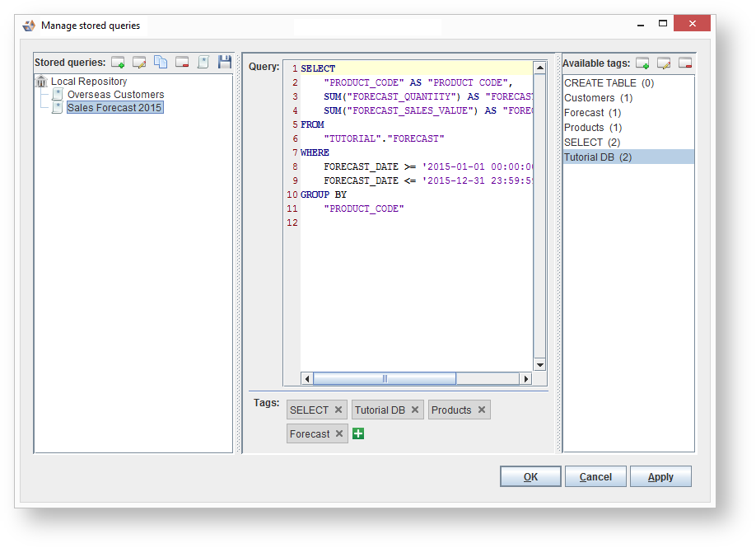
Task: Save stored queries with the floppy disk icon
Action: pos(225,63)
